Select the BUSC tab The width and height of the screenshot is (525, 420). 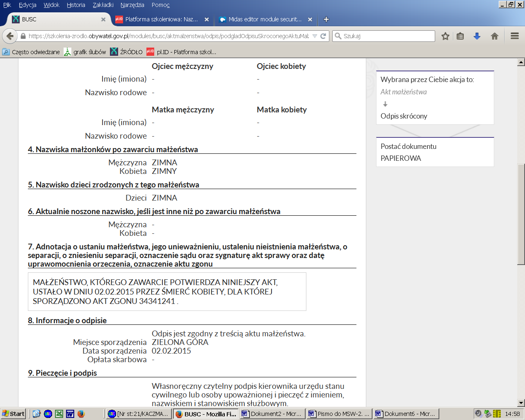pos(58,19)
